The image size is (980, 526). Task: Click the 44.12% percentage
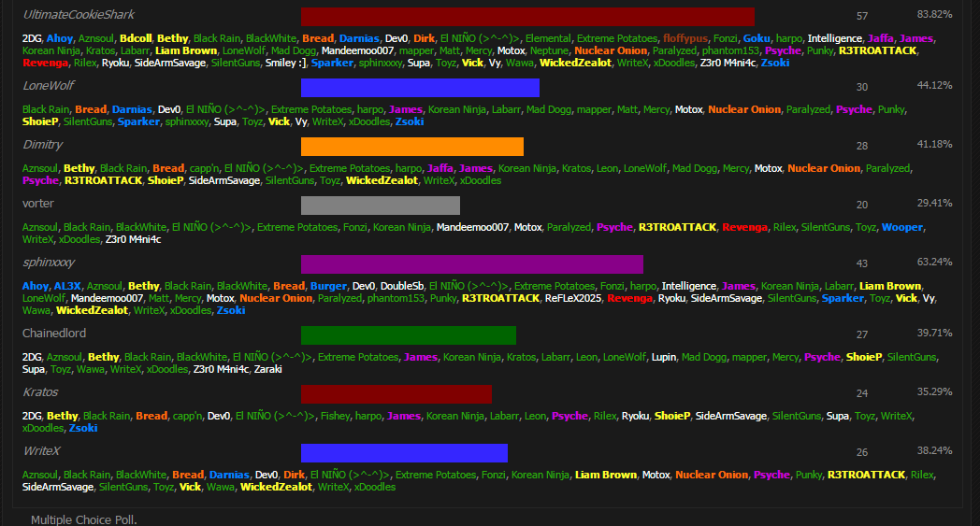point(934,86)
